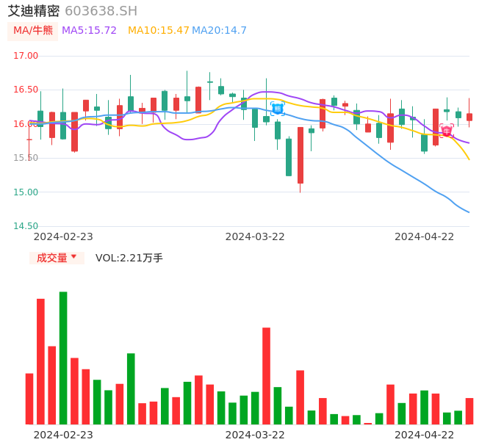Click the 2024-04-22 date label under candlestick chart

coord(425,236)
